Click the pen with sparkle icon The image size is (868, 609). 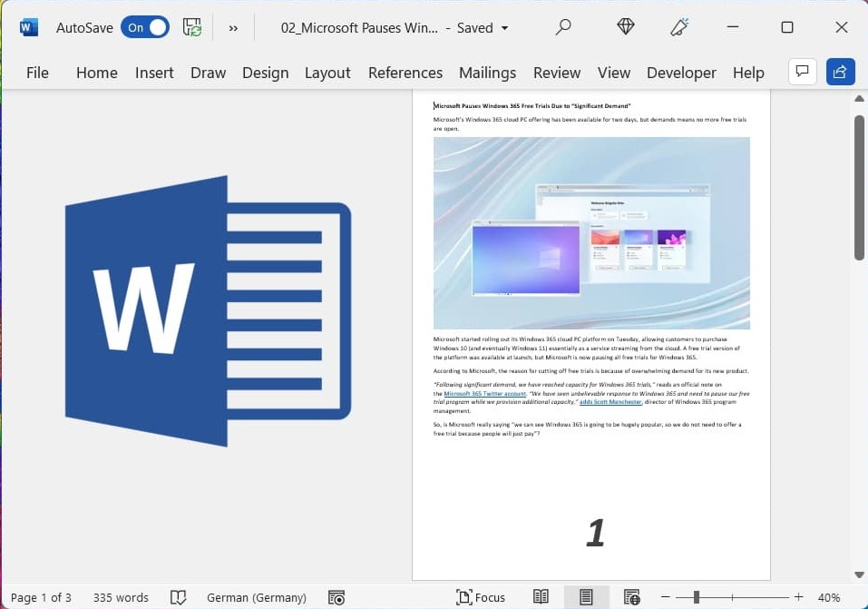[x=679, y=26]
